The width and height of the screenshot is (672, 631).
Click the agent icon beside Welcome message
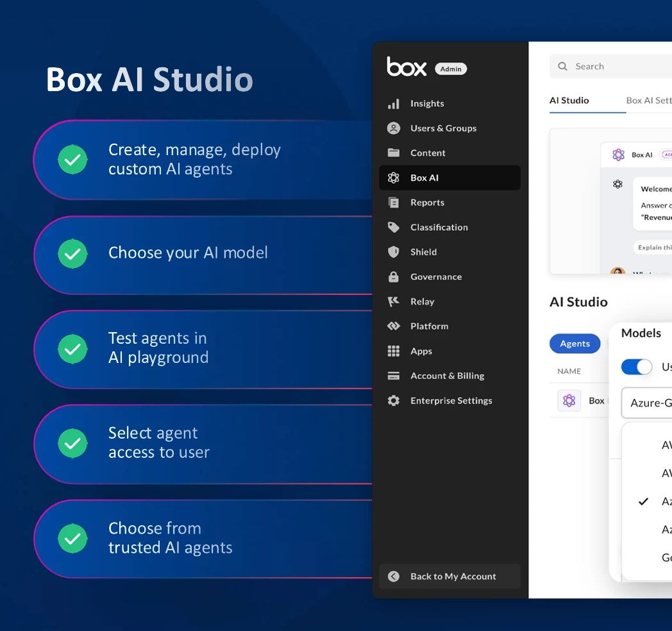pyautogui.click(x=617, y=184)
